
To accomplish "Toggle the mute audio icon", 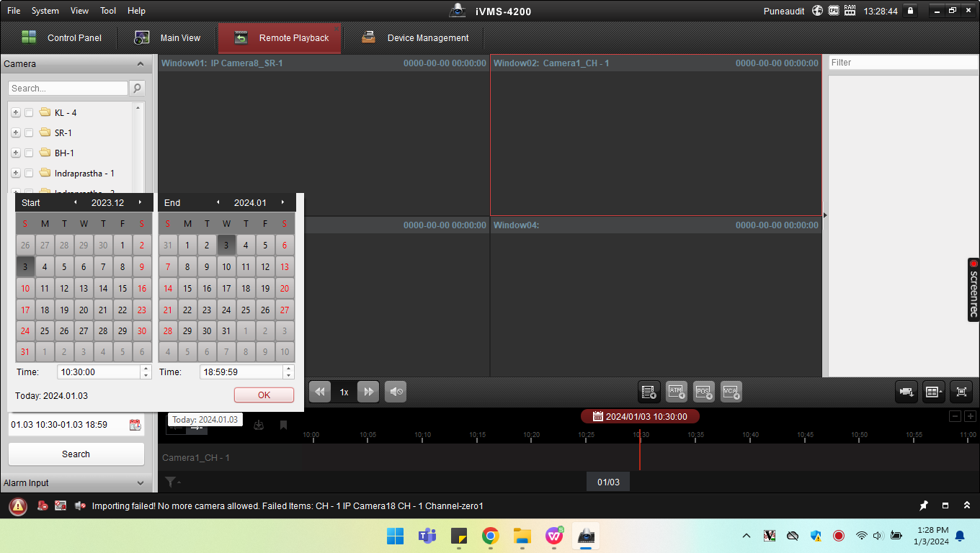I will (x=396, y=392).
